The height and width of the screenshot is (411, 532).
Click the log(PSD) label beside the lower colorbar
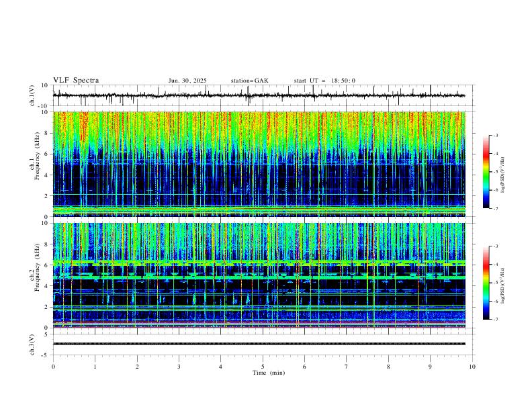(503, 285)
